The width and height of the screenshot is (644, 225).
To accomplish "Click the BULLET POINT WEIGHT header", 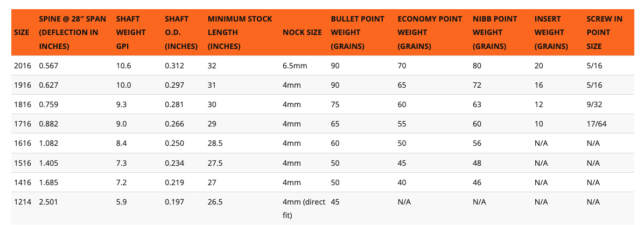I will point(358,32).
